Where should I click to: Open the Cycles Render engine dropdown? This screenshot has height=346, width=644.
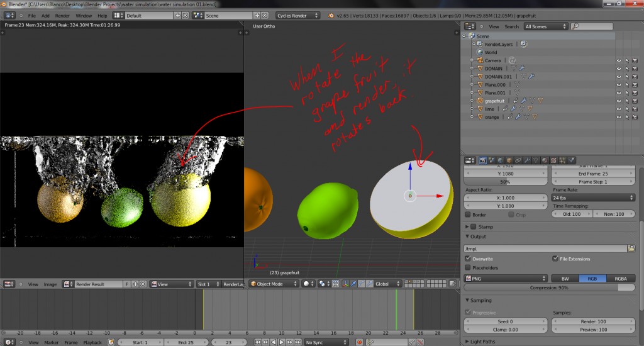(297, 16)
